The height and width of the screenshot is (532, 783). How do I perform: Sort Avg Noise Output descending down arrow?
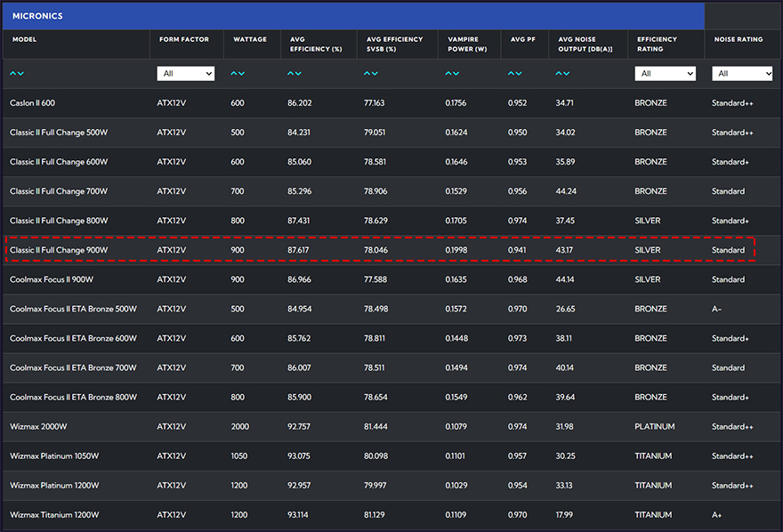(x=566, y=73)
